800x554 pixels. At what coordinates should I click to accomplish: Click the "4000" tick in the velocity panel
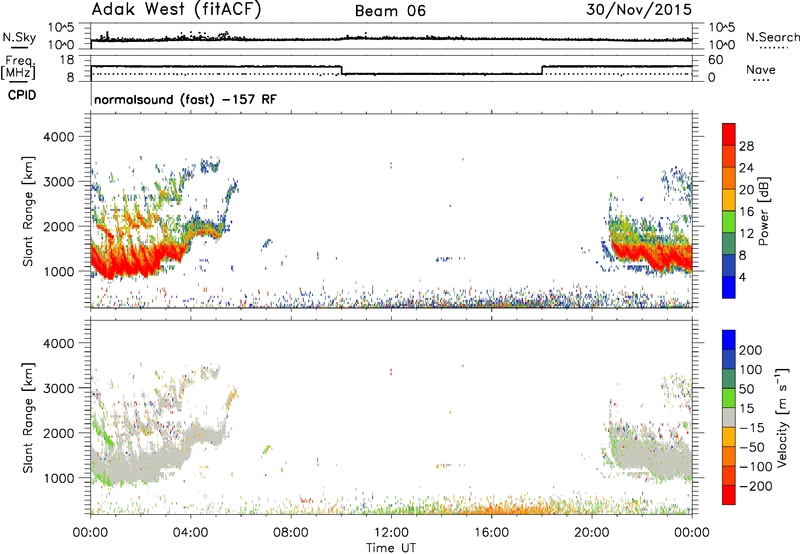[58, 343]
